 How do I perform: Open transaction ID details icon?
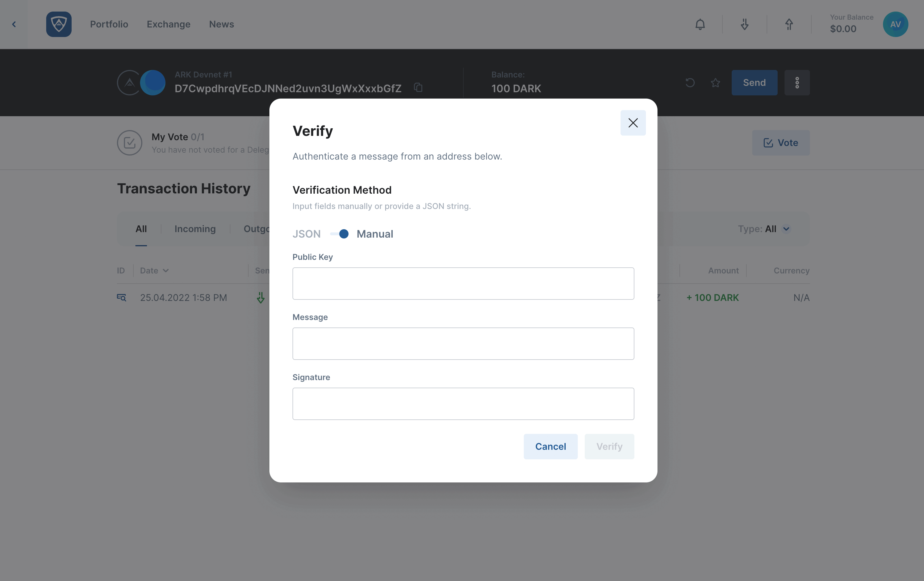click(121, 298)
